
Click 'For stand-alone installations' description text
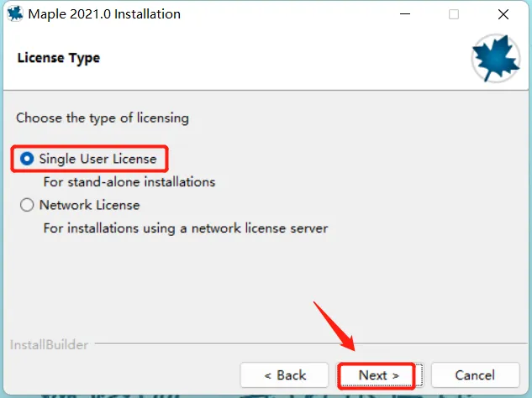(129, 182)
